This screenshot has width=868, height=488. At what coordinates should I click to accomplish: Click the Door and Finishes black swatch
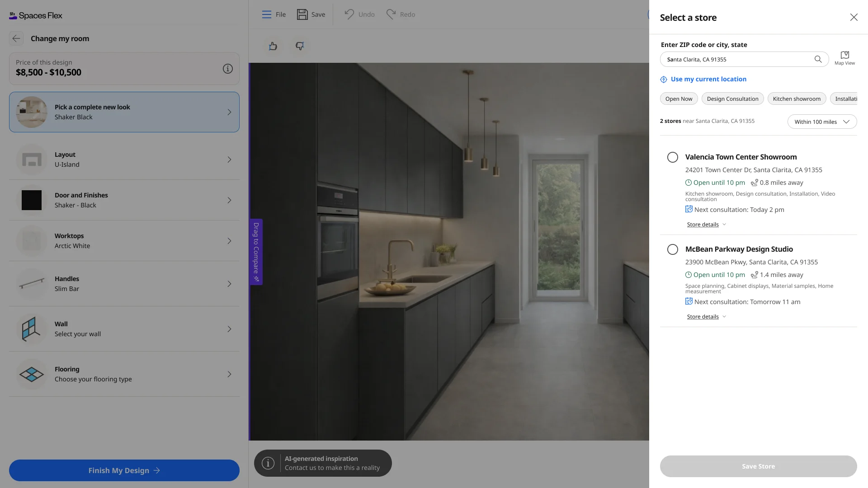[x=32, y=200]
